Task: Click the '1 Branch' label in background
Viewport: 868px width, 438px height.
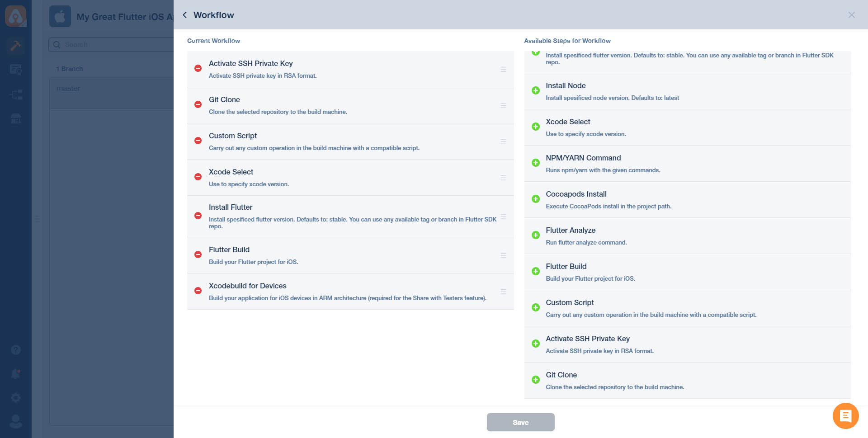Action: (69, 69)
